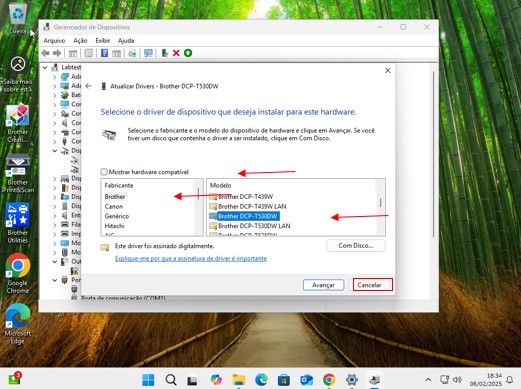
Task: Click the Modelo list scrollbar thumb
Action: [x=380, y=203]
